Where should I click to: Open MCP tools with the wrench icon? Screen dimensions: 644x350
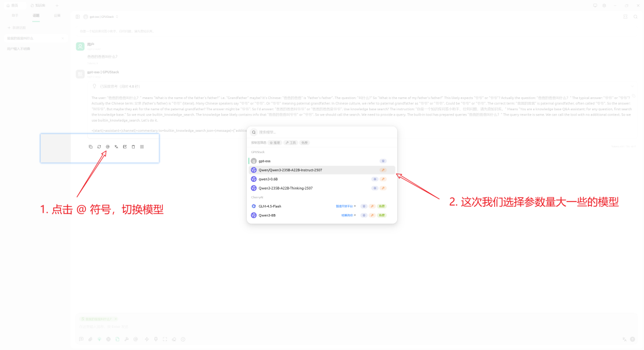pyautogui.click(x=127, y=339)
